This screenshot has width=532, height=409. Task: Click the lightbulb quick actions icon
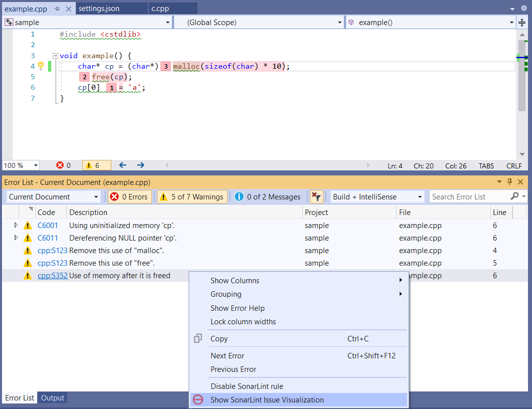(41, 66)
